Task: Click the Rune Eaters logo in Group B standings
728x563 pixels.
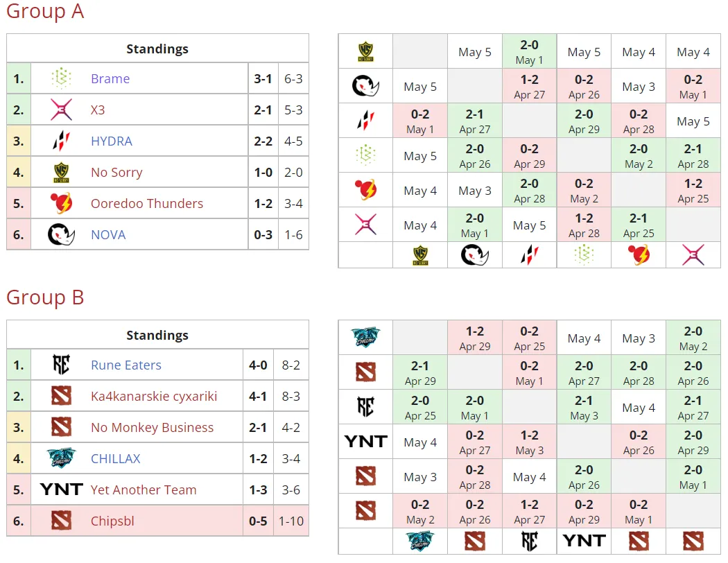Action: point(61,365)
